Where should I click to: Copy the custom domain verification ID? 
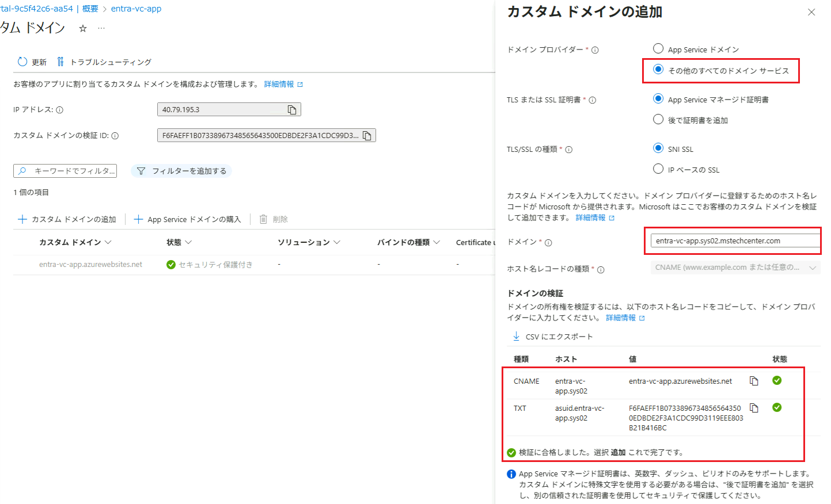[x=367, y=136]
